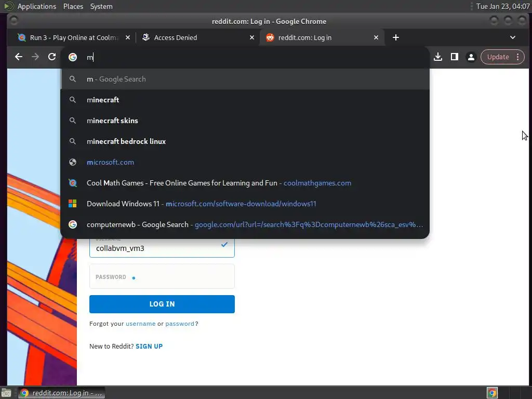Open the Chrome downloads icon
This screenshot has height=399, width=532.
click(438, 57)
